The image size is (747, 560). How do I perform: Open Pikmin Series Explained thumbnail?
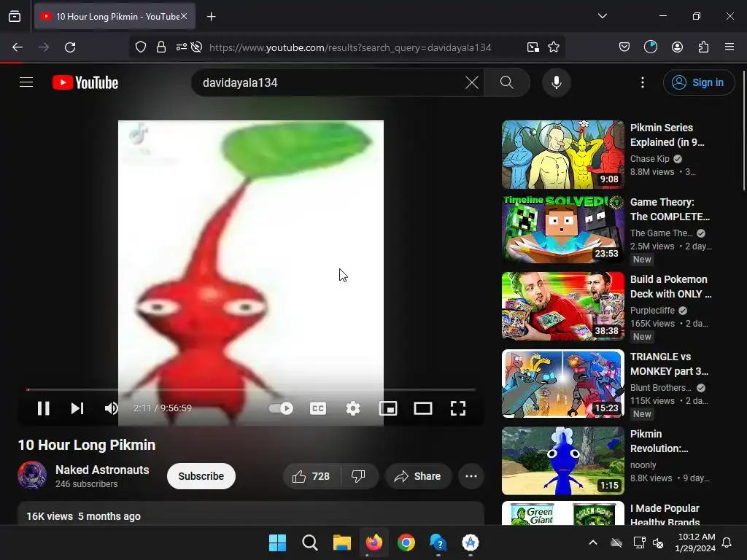pos(562,155)
